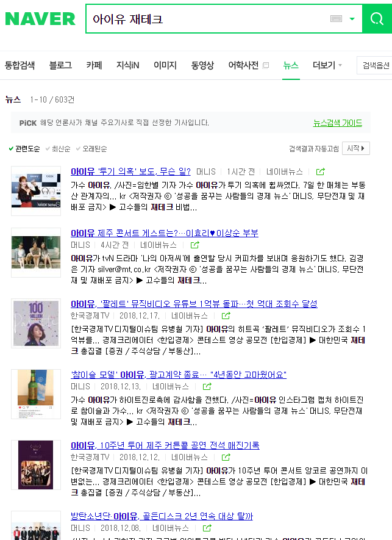Sort results by 오래된순
Image resolution: width=392 pixels, height=540 pixels.
(94, 149)
